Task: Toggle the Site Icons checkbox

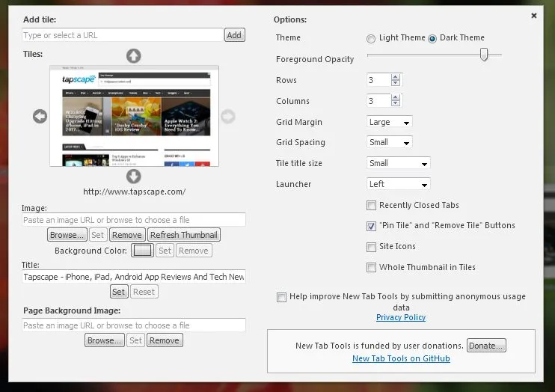Action: click(x=372, y=247)
